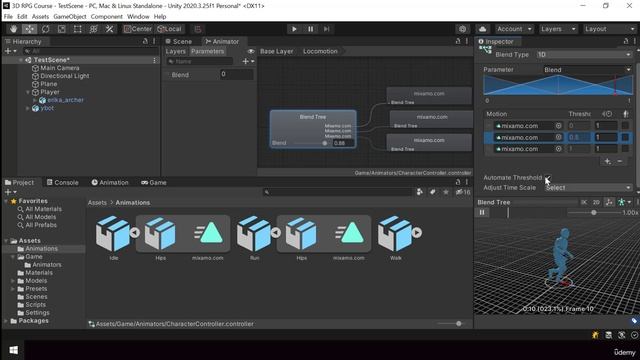640x360 pixels.
Task: Toggle Center pivot mode button
Action: (x=138, y=29)
